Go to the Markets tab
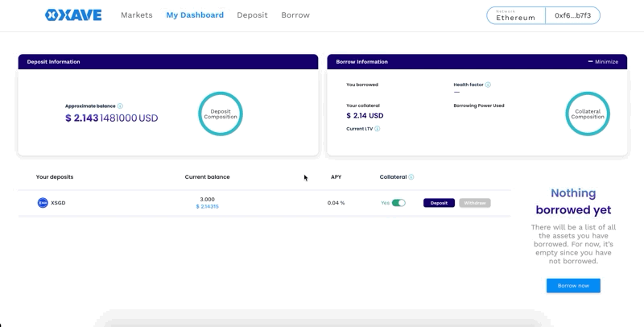Image resolution: width=644 pixels, height=327 pixels. click(136, 15)
